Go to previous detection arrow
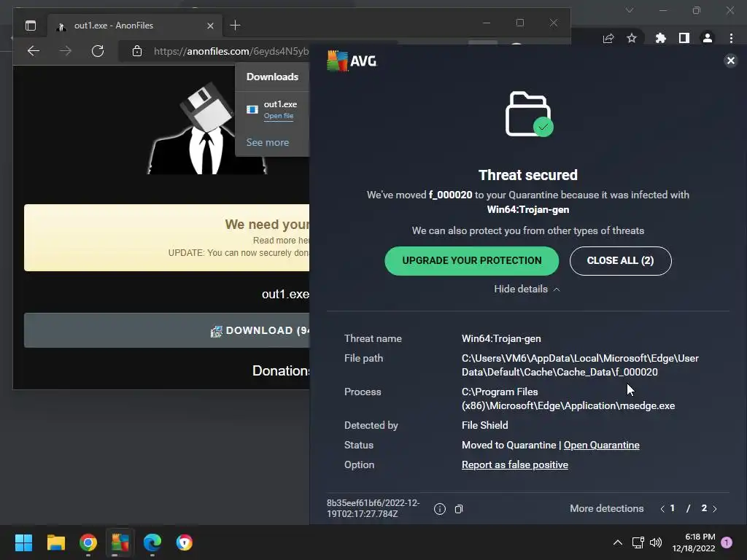The image size is (747, 560). [662, 508]
